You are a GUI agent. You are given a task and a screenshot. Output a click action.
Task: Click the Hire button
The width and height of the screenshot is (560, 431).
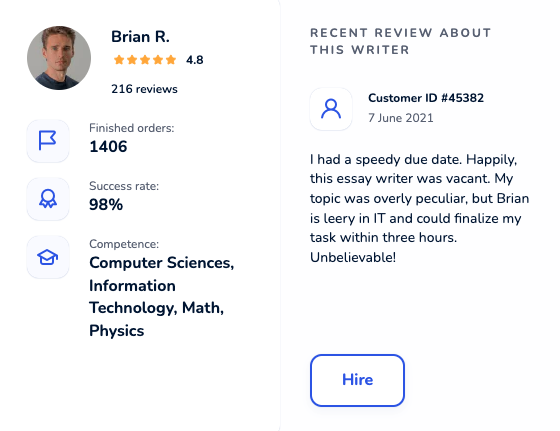(357, 380)
